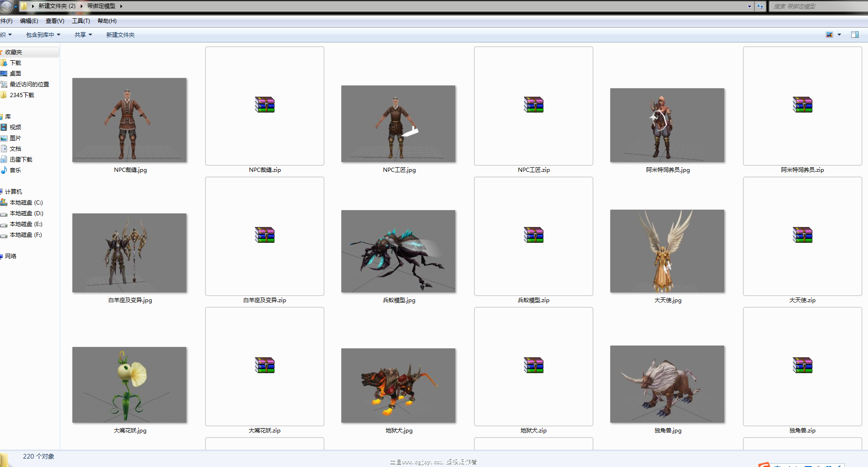The width and height of the screenshot is (868, 467).
Task: Open the 音乐 library
Action: [x=15, y=170]
